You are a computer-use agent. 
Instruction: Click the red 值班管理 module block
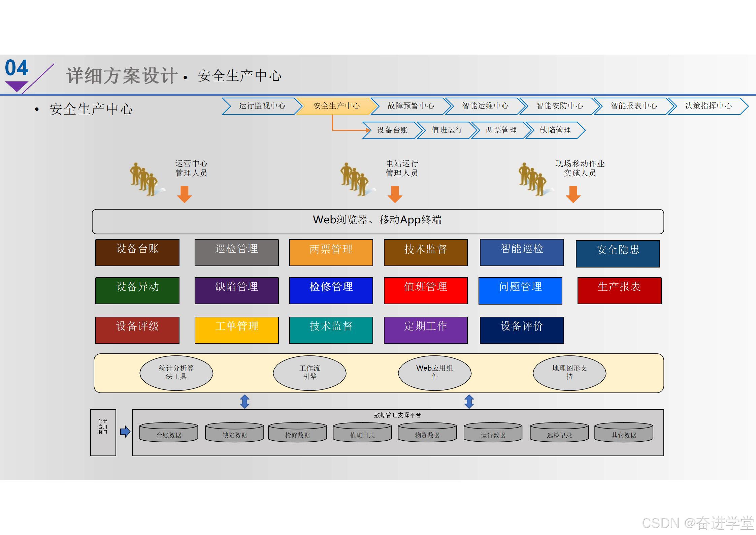tap(426, 291)
